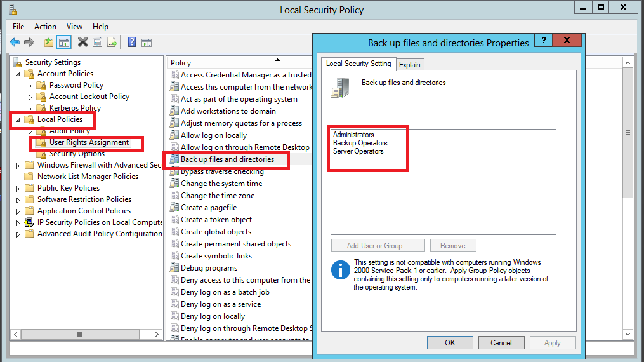Click icon beside Add workstations to domain

pos(174,111)
